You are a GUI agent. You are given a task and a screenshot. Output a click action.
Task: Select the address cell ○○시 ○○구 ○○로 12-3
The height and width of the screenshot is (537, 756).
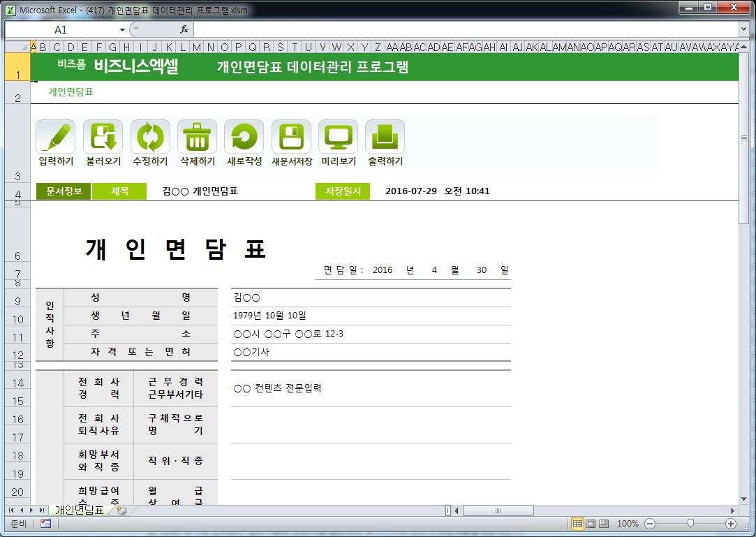click(370, 334)
